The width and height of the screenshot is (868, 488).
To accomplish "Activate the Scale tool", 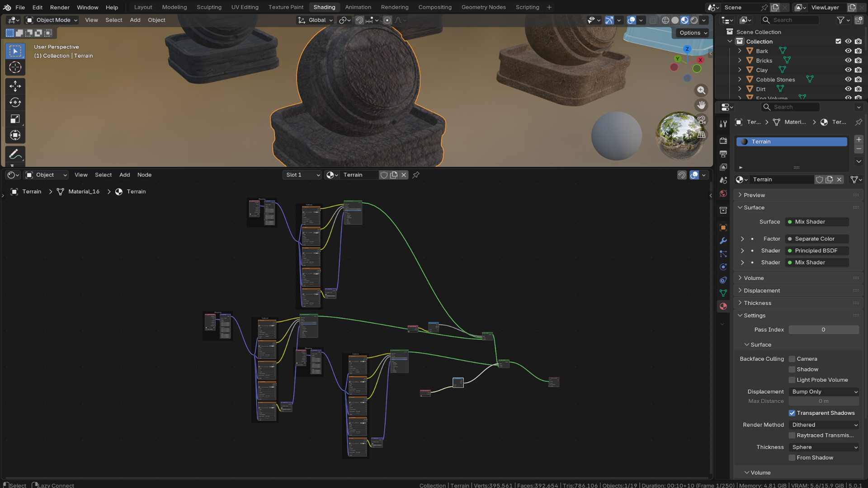I will coord(15,119).
